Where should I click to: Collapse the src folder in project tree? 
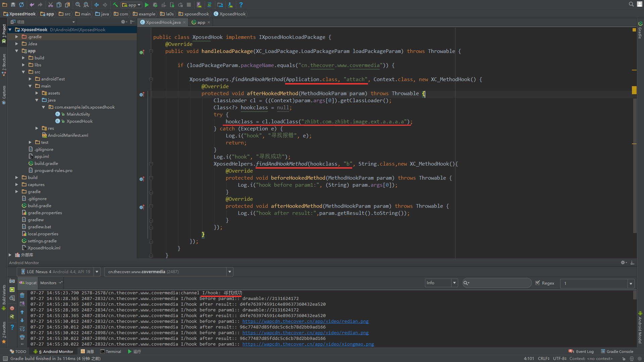pyautogui.click(x=23, y=72)
